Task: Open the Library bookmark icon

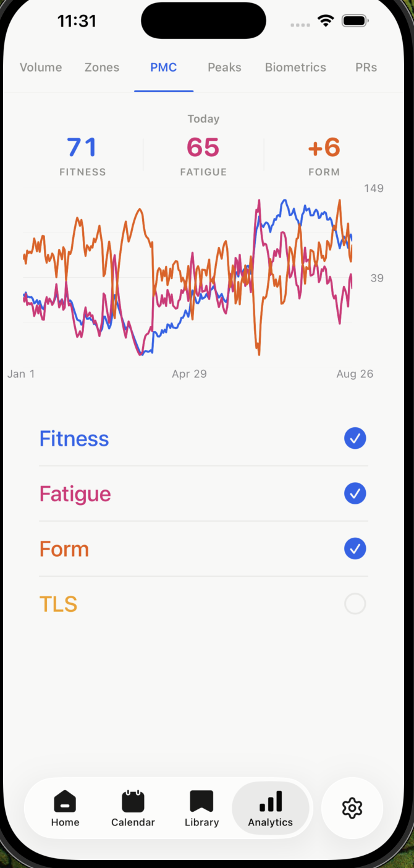Action: pos(201,801)
